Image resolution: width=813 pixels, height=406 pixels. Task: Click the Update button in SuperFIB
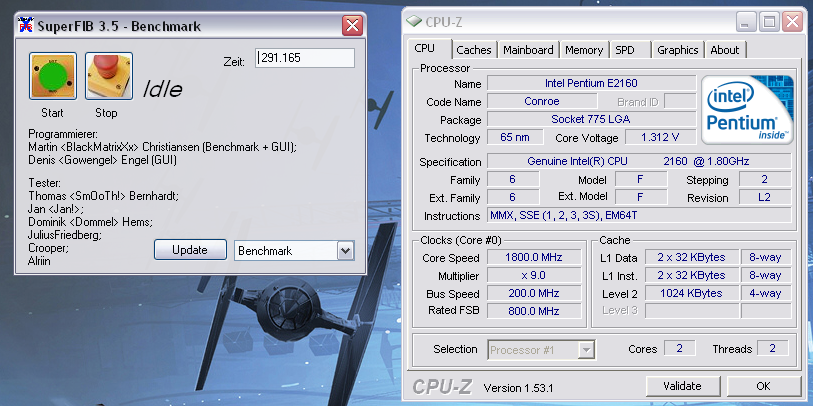tap(190, 250)
